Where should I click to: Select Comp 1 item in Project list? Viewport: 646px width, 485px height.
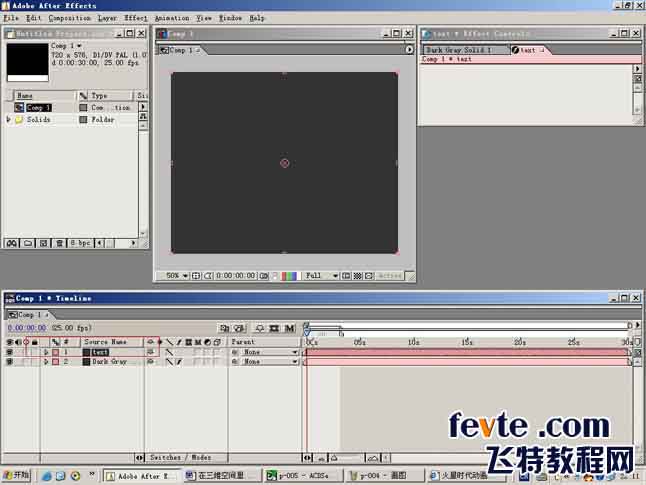click(x=39, y=108)
